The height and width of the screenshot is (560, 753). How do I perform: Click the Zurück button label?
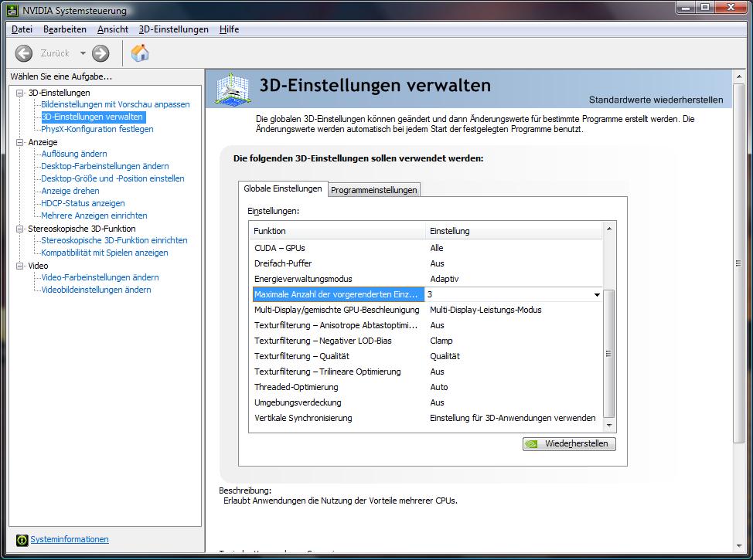point(55,53)
